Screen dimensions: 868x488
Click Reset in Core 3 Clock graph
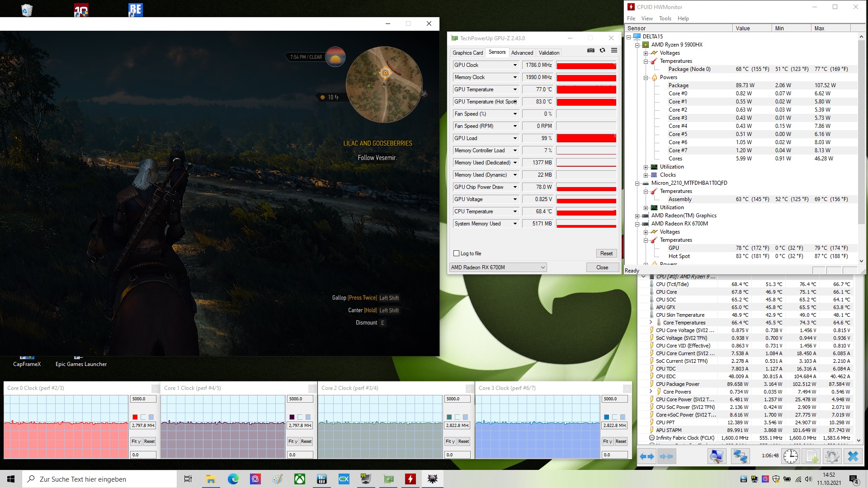tap(621, 441)
